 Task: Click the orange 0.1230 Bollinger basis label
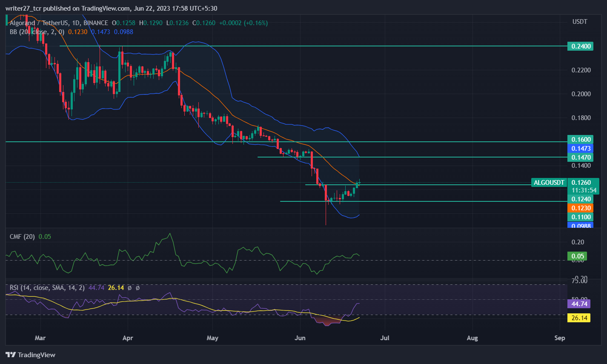581,208
